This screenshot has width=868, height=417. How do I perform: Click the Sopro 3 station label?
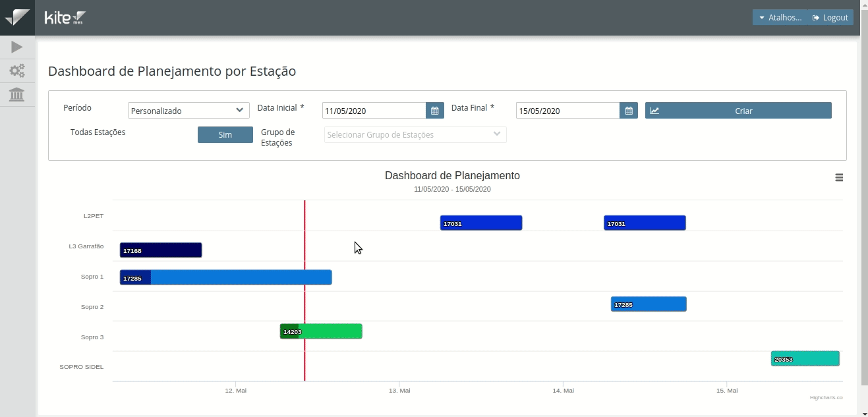pos(92,337)
